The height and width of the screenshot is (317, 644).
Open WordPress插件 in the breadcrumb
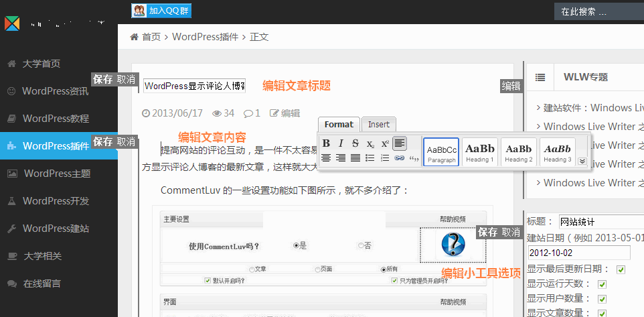pos(206,37)
